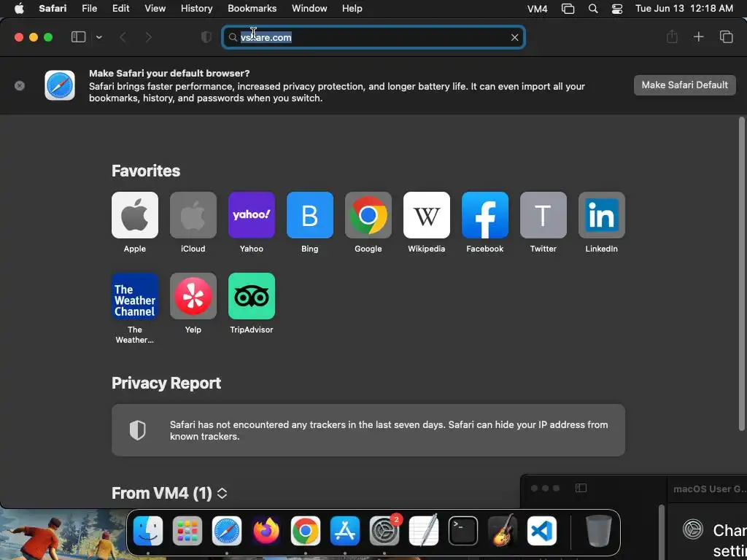Viewport: 747px width, 560px height.
Task: Click Make Safari Default button
Action: coord(684,85)
